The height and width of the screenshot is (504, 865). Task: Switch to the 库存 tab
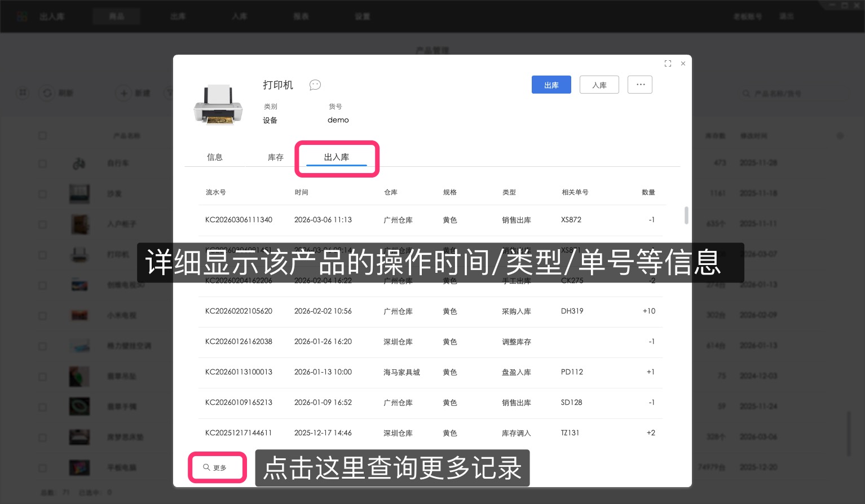tap(276, 157)
